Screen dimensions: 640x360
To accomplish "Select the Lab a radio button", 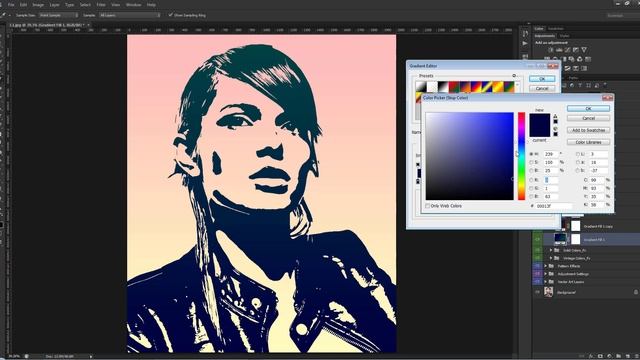I will 578,162.
